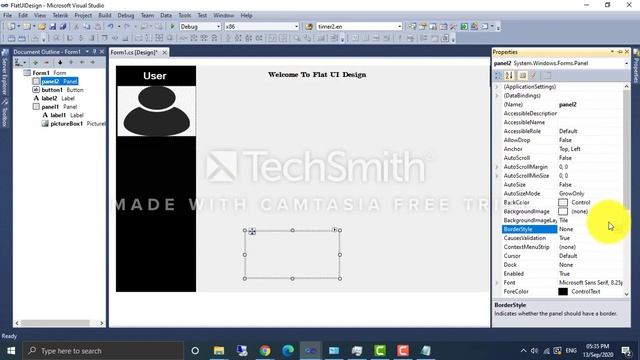Click the (Name) value panel2
The height and width of the screenshot is (360, 640).
point(568,104)
